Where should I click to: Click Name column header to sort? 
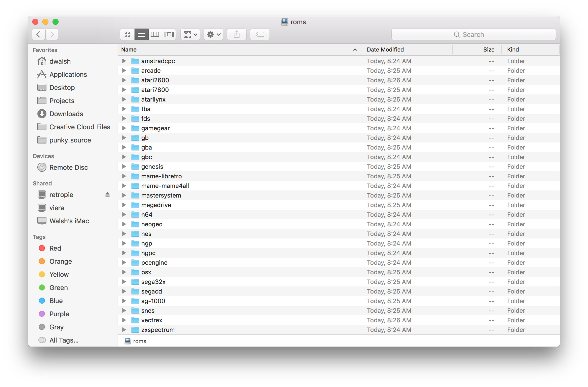(x=238, y=49)
